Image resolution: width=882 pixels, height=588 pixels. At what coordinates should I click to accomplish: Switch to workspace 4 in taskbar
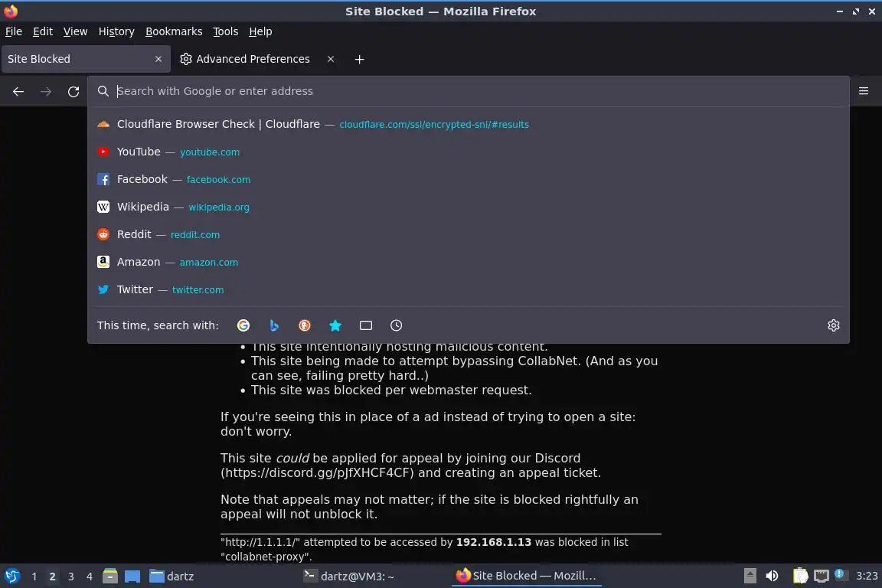click(x=90, y=577)
